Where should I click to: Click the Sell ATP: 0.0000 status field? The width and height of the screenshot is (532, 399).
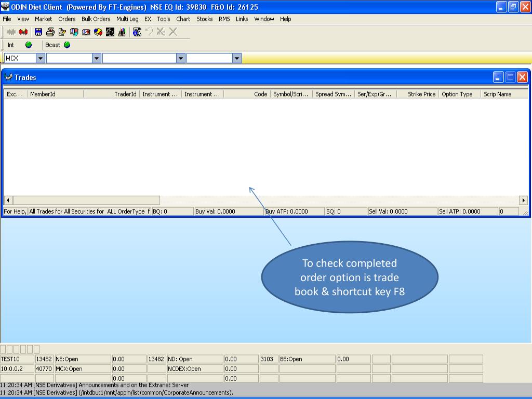point(468,211)
